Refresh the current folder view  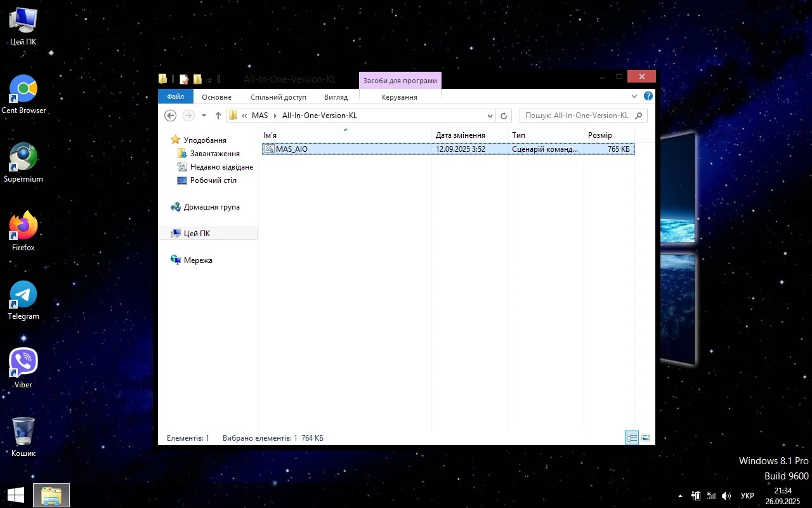tap(504, 116)
